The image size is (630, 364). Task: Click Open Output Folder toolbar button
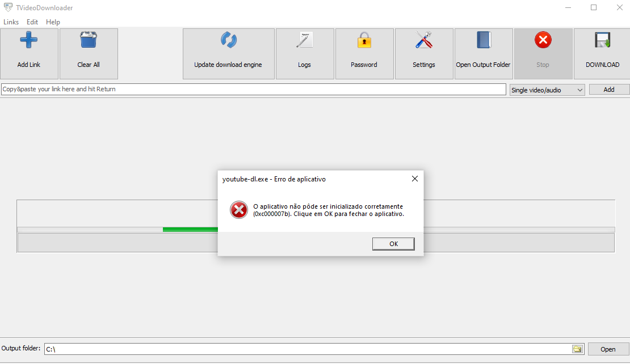(484, 54)
